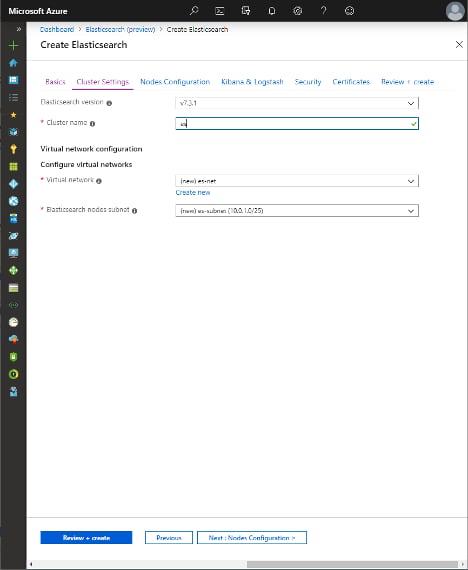Open the Elasticsearch version dropdown
The width and height of the screenshot is (468, 570).
click(x=297, y=103)
